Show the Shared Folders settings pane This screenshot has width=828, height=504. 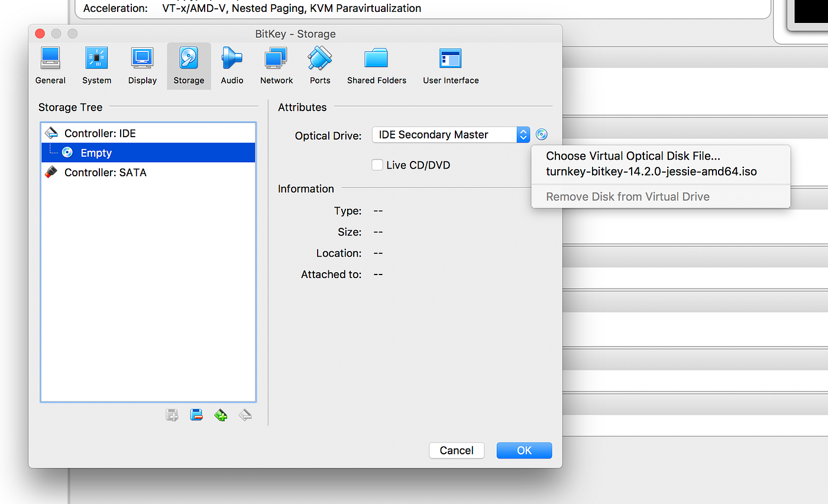click(x=377, y=66)
